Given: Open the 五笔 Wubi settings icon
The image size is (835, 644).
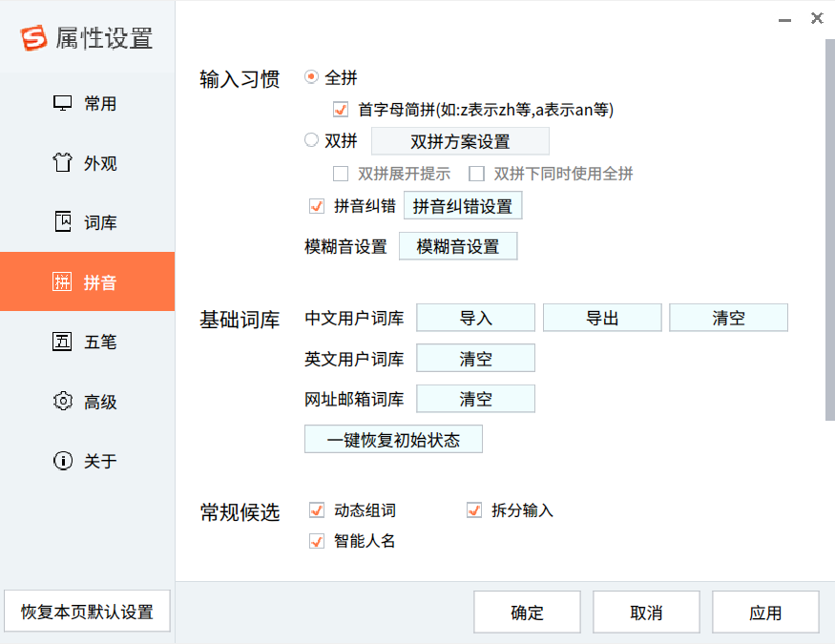Looking at the screenshot, I should click(63, 342).
